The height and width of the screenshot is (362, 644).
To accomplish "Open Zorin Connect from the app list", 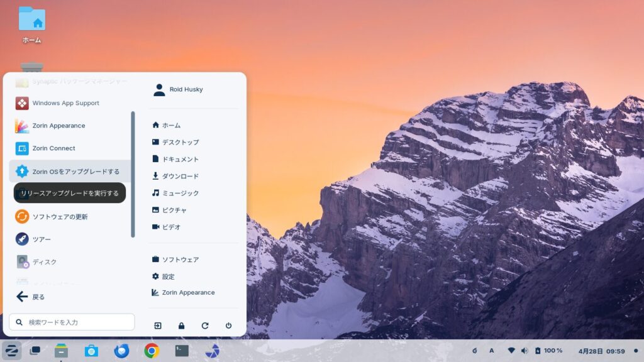I will [53, 148].
